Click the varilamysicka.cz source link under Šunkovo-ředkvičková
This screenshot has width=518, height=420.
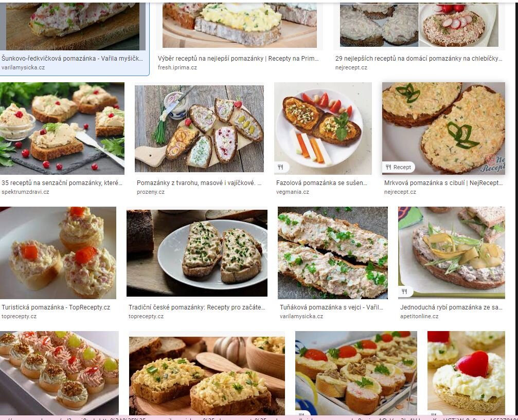coord(23,67)
